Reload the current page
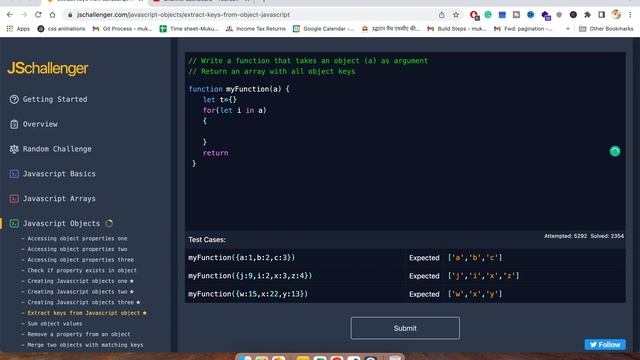The width and height of the screenshot is (640, 360). coord(38,15)
